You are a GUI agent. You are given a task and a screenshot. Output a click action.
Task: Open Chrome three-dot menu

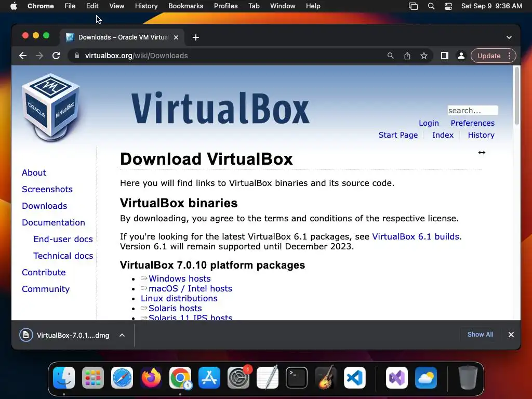pyautogui.click(x=509, y=56)
